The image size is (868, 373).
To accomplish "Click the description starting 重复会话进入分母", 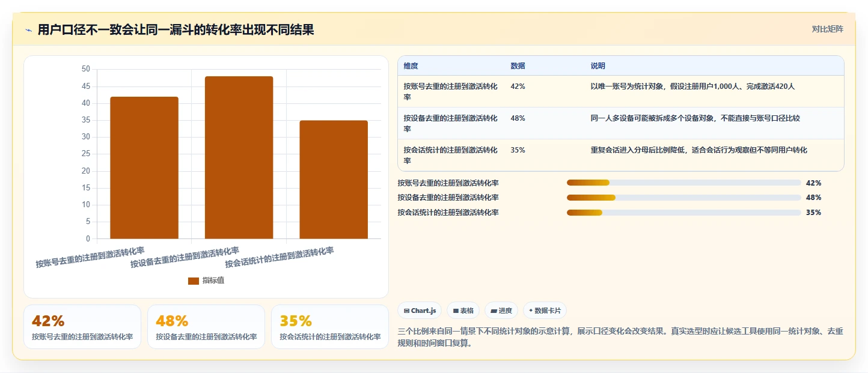I will coord(699,150).
